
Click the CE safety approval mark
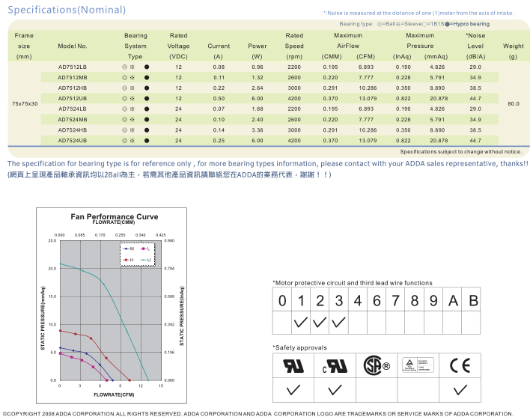[x=460, y=365]
